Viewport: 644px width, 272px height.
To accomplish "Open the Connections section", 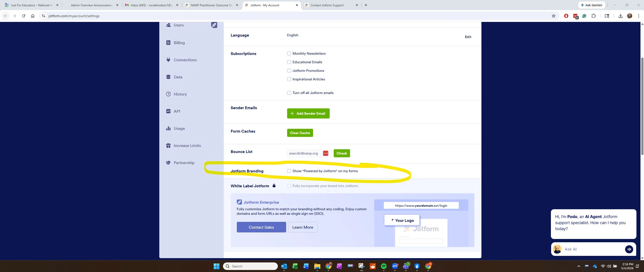I will [185, 60].
